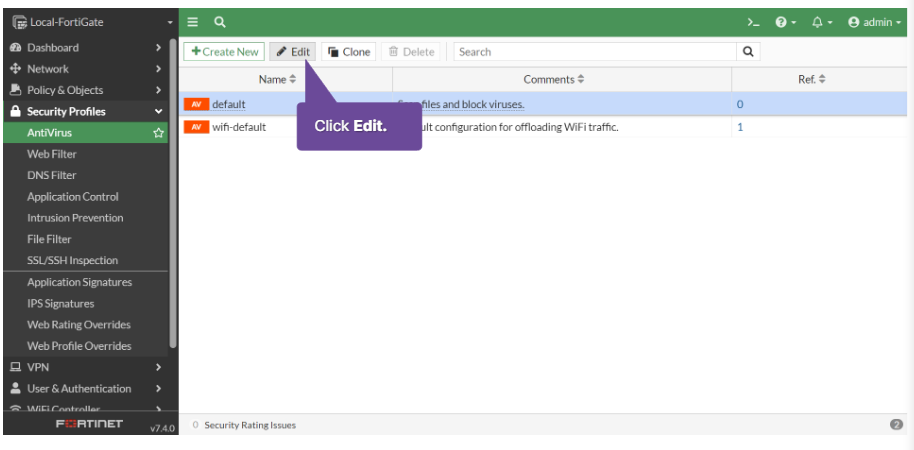
Task: Click the search magnifier button
Action: point(748,52)
